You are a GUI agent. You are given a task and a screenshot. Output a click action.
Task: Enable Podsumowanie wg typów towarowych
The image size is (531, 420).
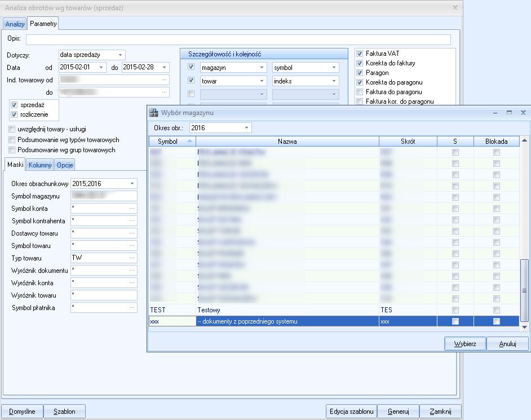(12, 140)
